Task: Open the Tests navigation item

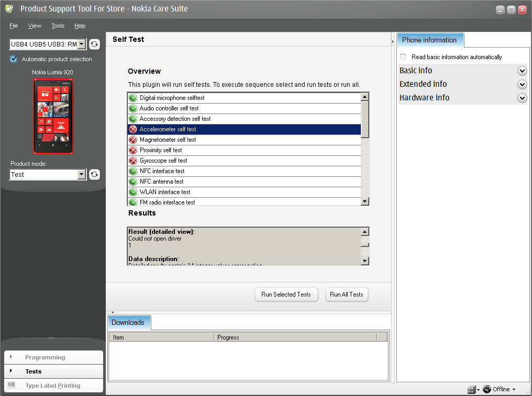Action: click(x=53, y=371)
